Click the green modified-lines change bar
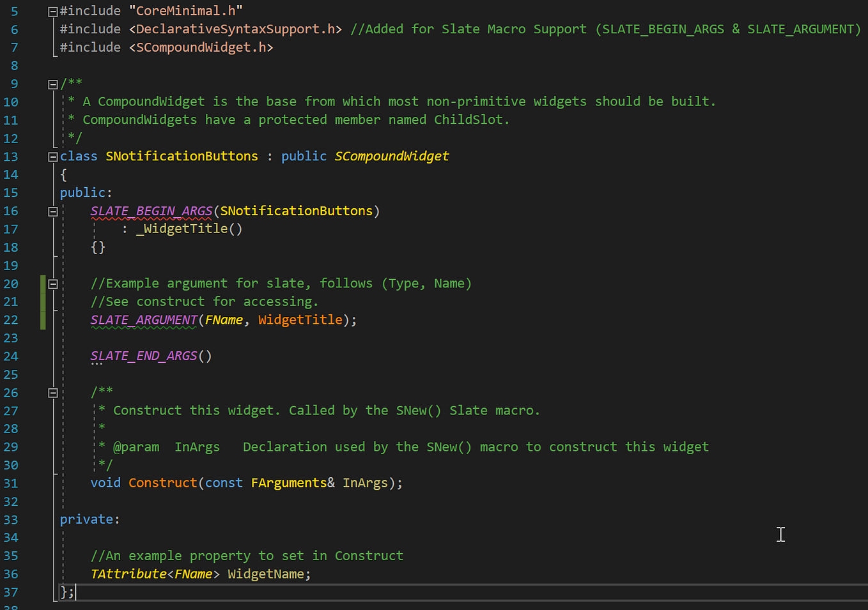The width and height of the screenshot is (868, 610). [x=42, y=300]
